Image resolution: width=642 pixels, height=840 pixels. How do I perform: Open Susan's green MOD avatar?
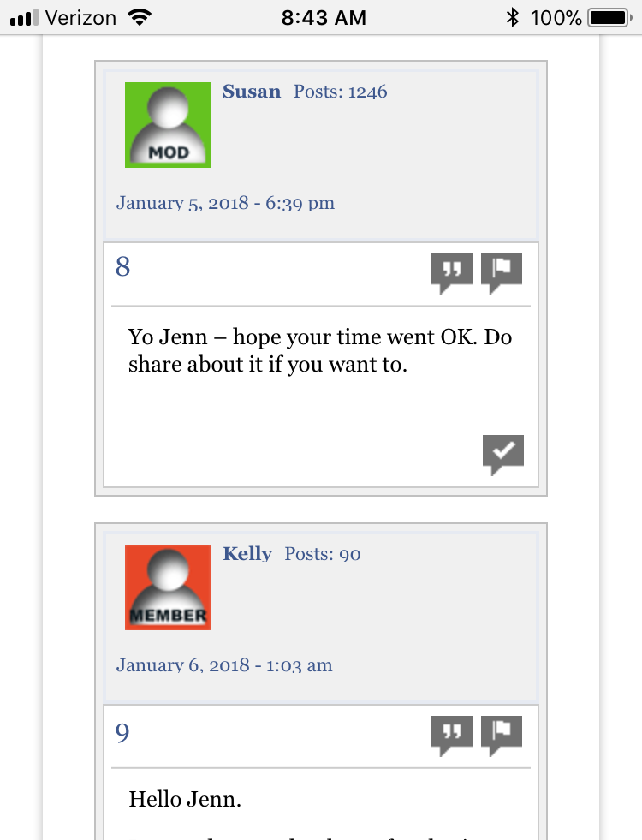click(x=168, y=125)
